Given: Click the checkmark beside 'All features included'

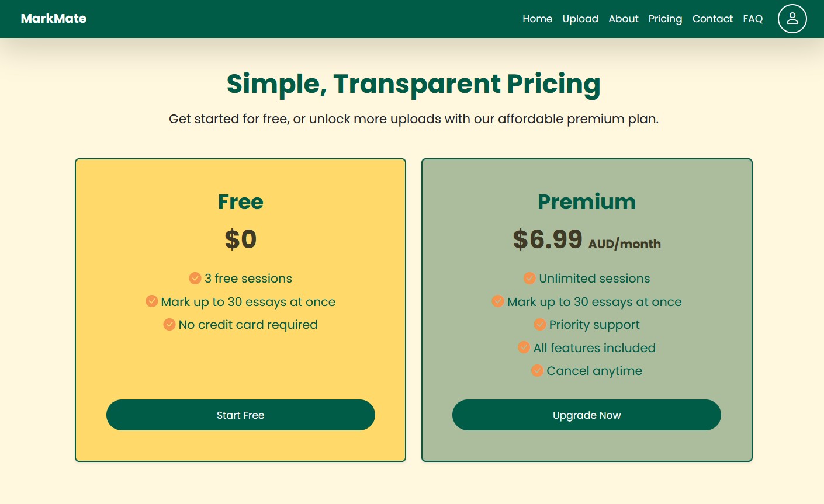Looking at the screenshot, I should (x=524, y=347).
